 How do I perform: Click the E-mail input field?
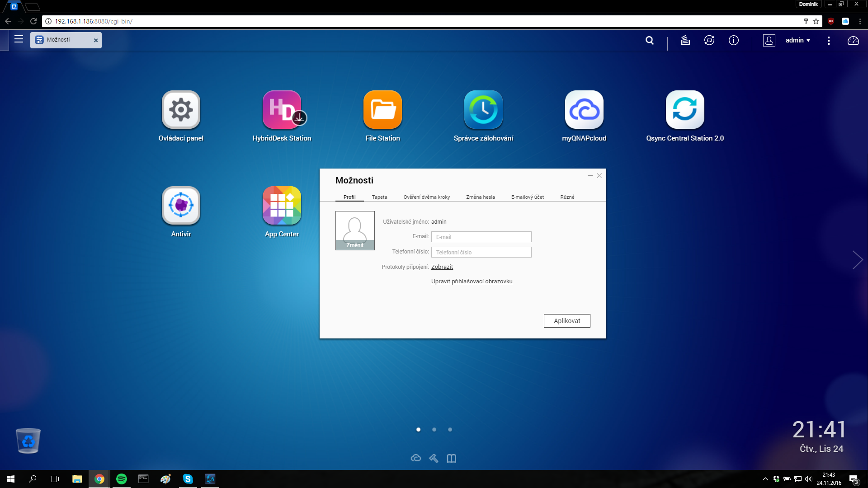pos(481,237)
